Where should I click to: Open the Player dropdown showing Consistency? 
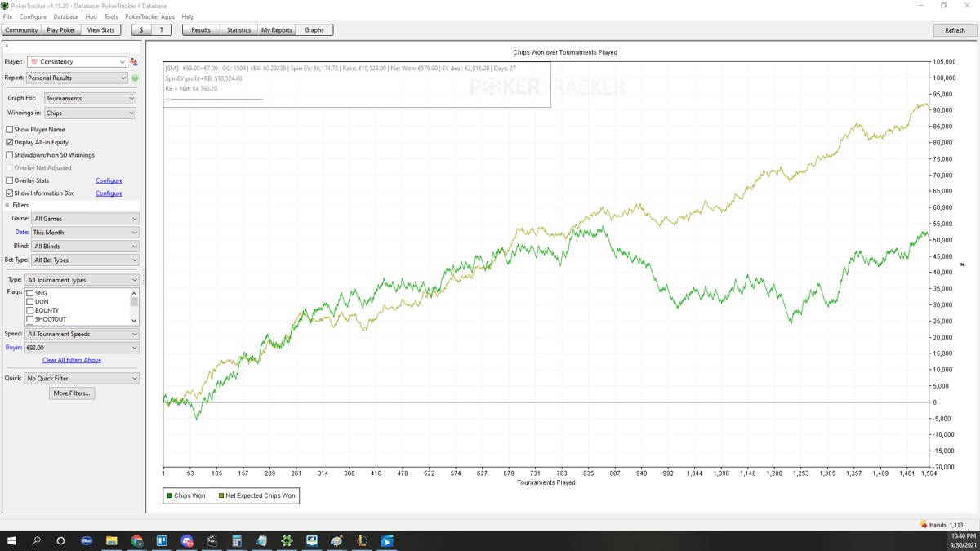[77, 62]
